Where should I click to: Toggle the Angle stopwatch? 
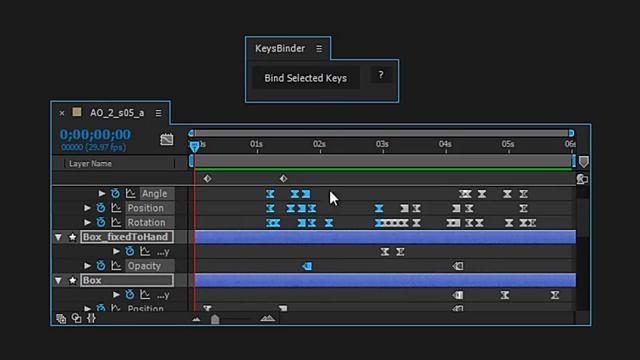(x=116, y=193)
